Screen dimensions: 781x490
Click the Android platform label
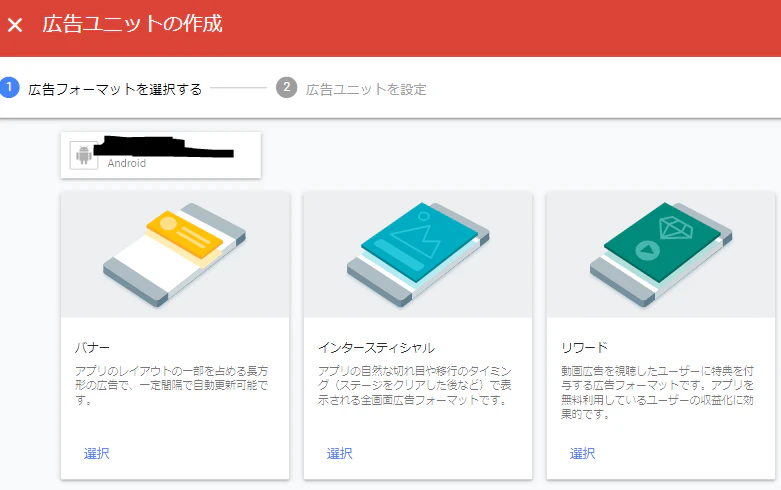coord(127,163)
